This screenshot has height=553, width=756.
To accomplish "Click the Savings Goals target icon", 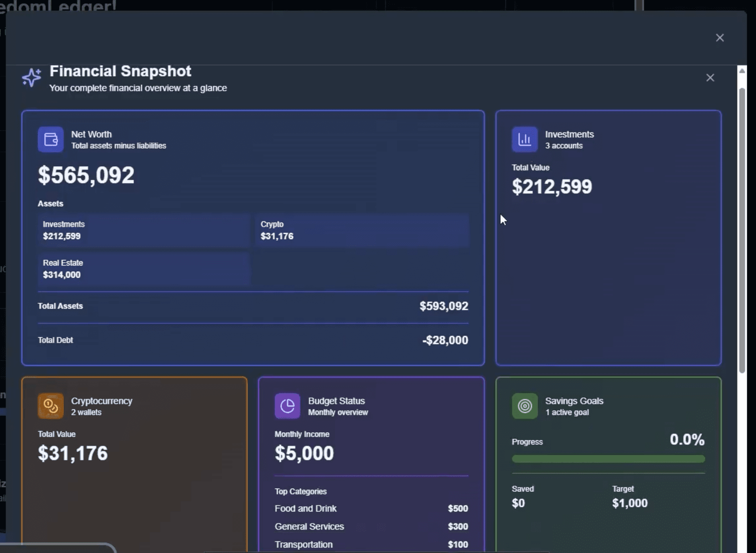I will pos(524,406).
